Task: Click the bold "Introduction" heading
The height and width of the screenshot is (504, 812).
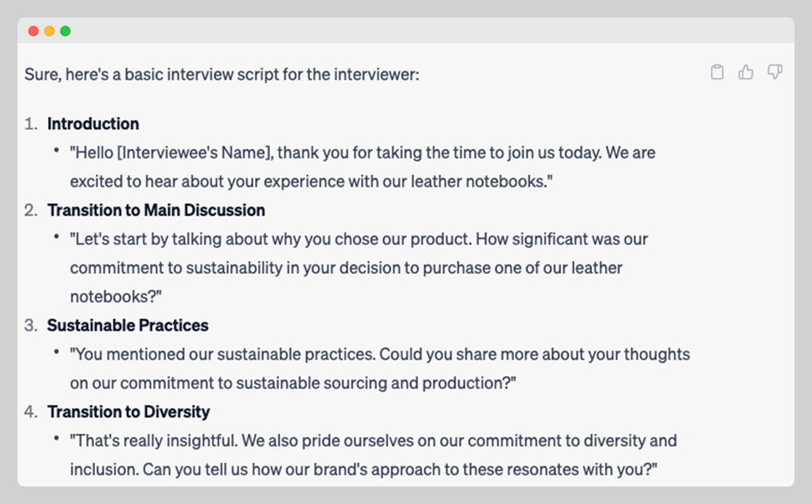Action: tap(93, 124)
